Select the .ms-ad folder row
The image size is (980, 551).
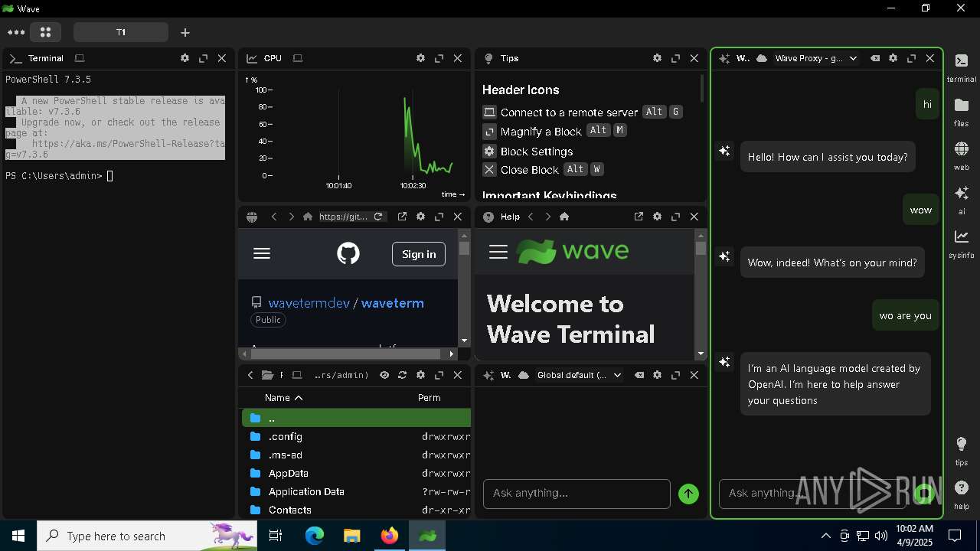[356, 455]
